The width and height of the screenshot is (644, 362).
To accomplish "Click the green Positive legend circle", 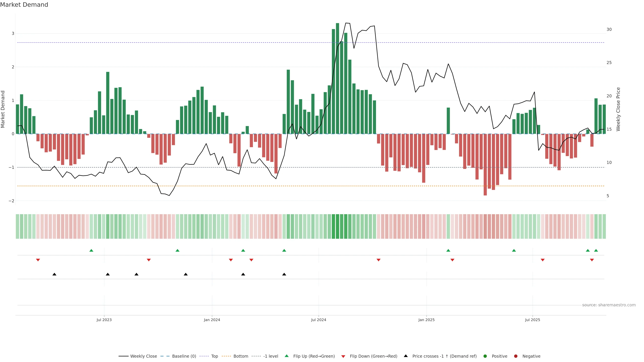I will 485,356.
